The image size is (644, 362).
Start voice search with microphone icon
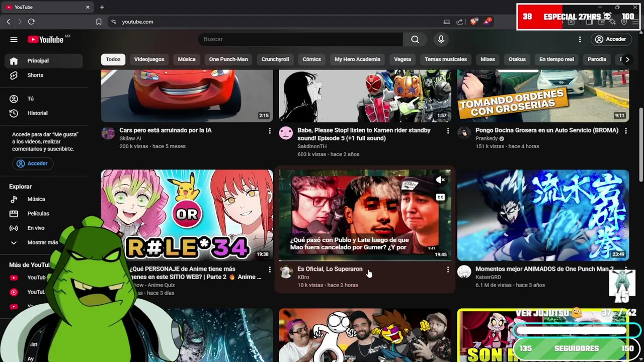click(x=441, y=39)
